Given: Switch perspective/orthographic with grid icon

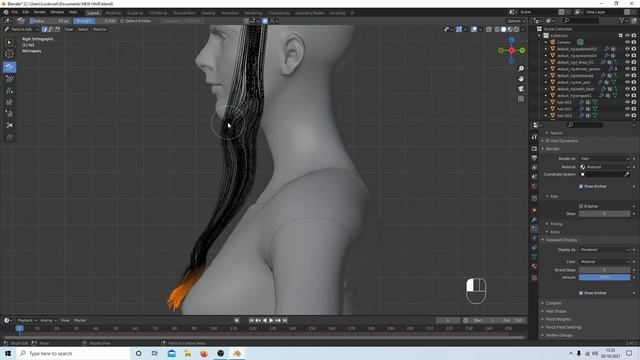Looking at the screenshot, I should point(521,99).
